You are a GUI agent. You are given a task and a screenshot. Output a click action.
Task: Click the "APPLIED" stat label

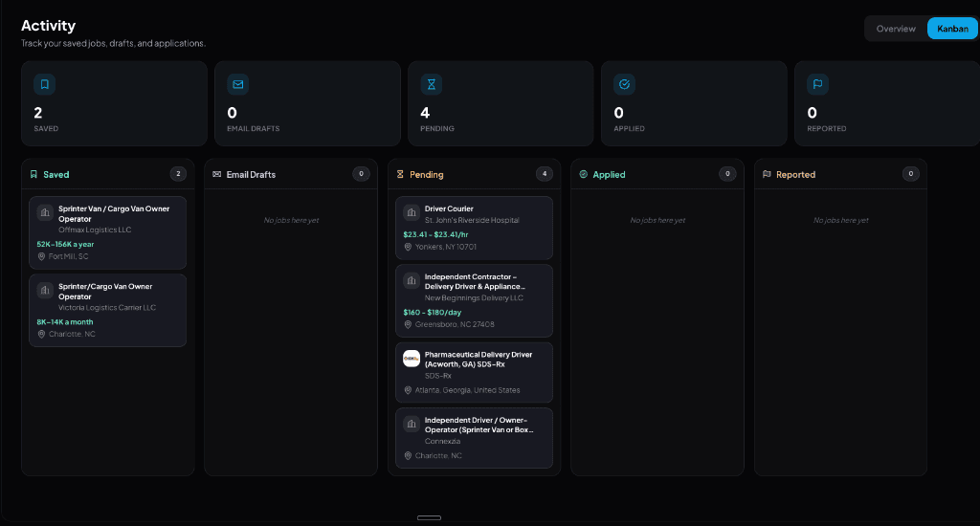[630, 129]
